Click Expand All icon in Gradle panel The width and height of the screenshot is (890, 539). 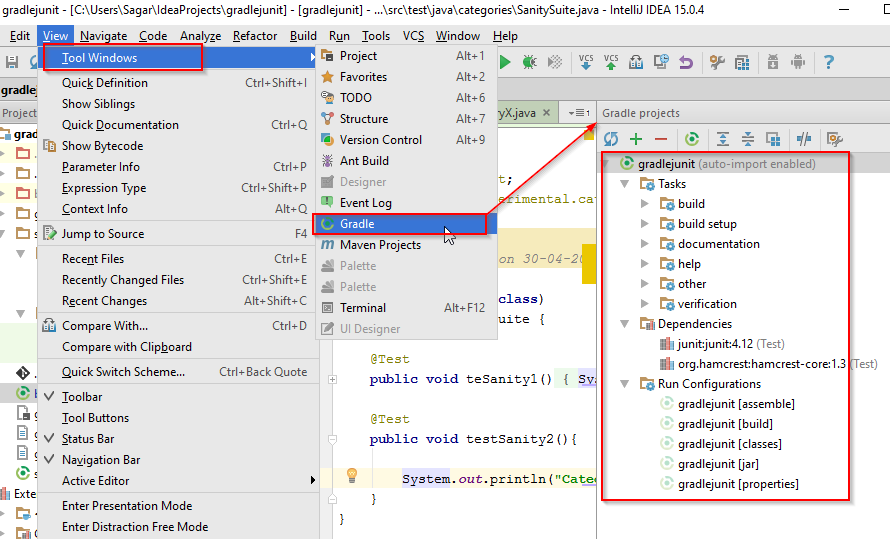pos(722,139)
